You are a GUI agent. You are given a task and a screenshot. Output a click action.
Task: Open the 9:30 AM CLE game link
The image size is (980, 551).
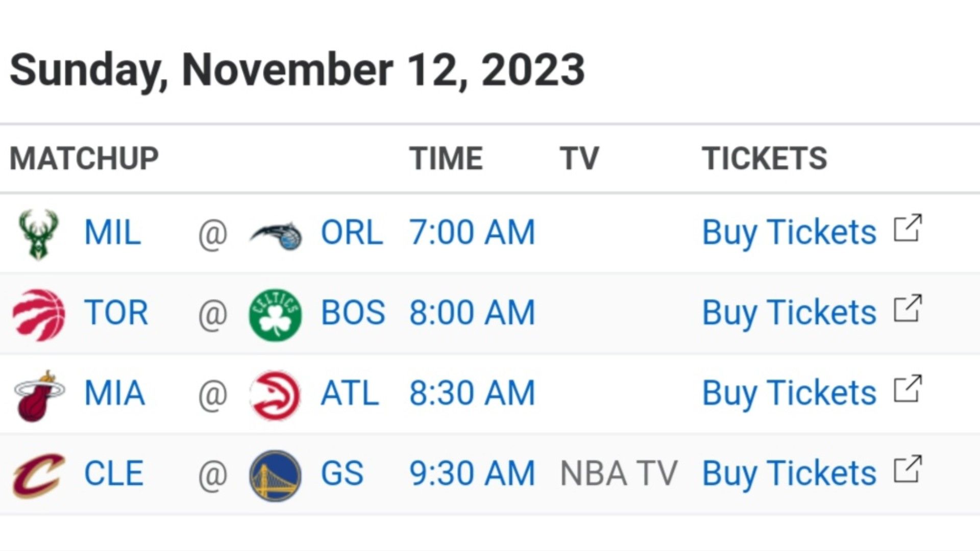(472, 473)
